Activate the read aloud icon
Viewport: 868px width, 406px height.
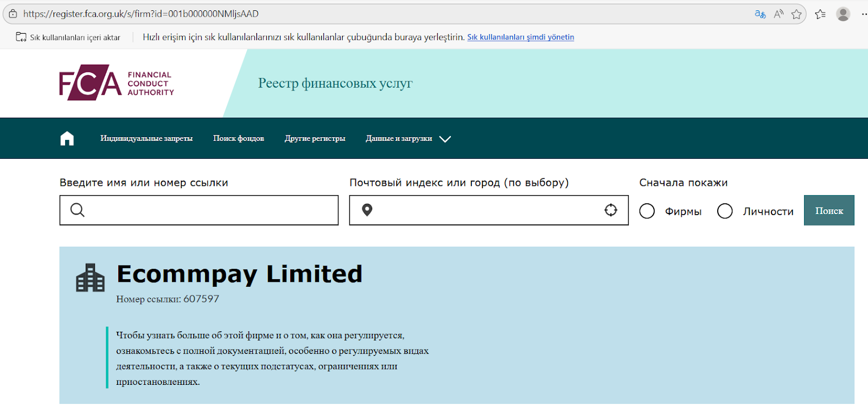(778, 14)
